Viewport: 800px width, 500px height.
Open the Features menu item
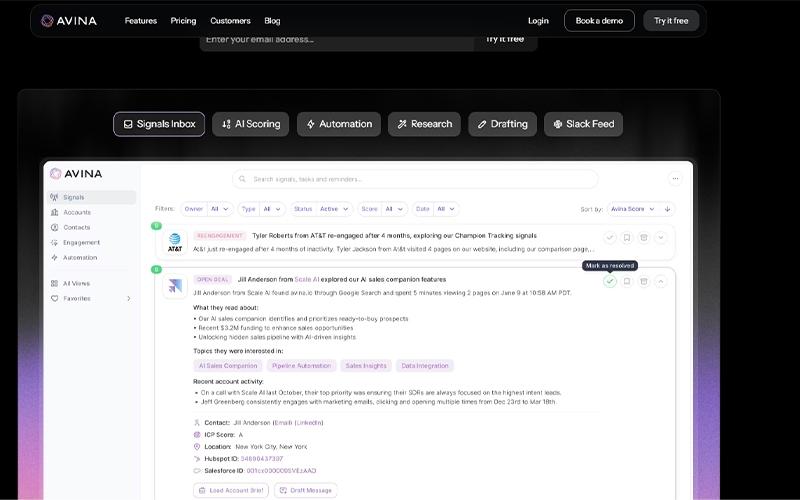pos(141,21)
